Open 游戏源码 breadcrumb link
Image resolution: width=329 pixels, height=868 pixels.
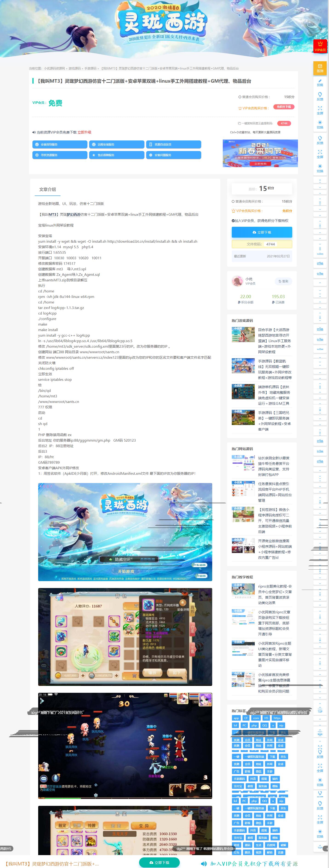pos(75,68)
